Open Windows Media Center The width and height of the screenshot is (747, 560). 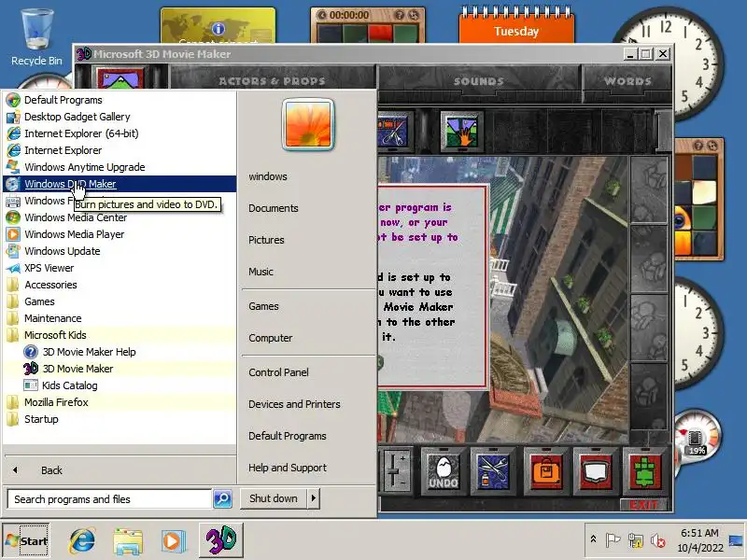tap(120, 217)
